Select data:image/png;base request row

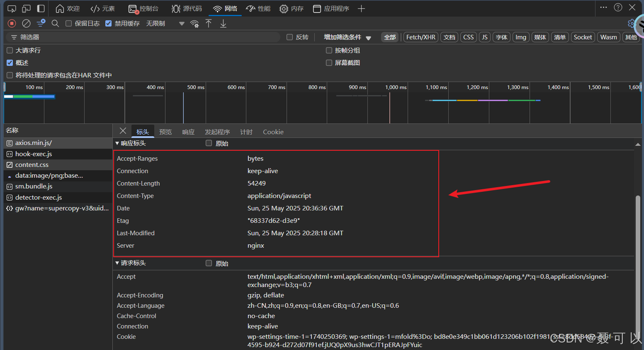(x=58, y=176)
